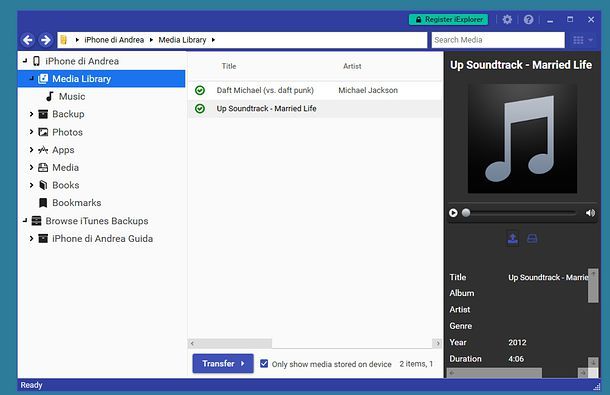Click the Media Library icon in sidebar
The width and height of the screenshot is (610, 395).
43,79
